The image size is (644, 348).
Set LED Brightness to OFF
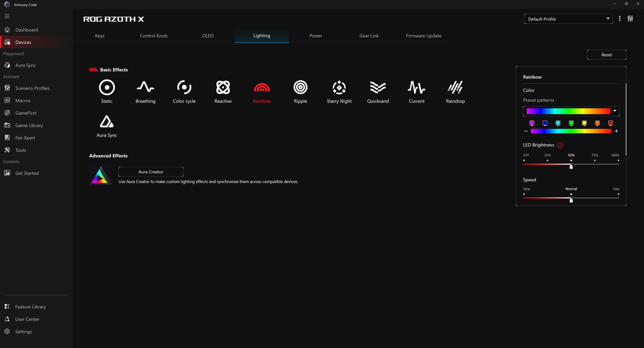point(524,161)
